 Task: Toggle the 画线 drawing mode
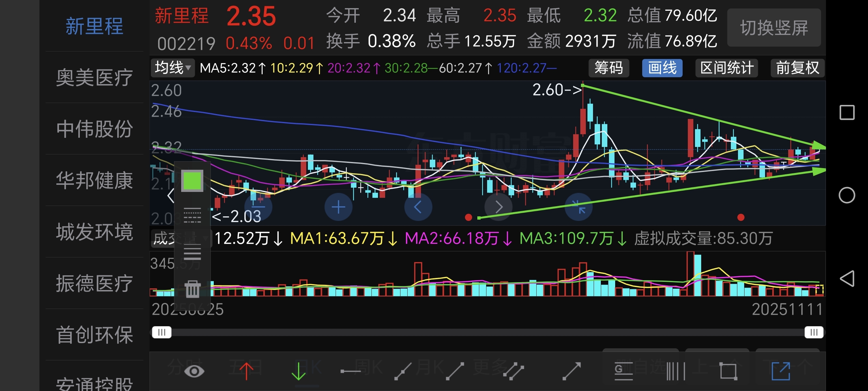coord(662,68)
